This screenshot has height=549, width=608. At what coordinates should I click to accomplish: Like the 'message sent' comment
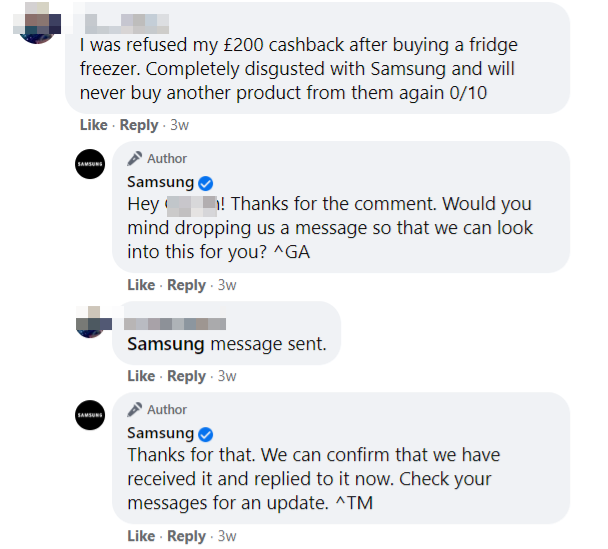tap(141, 376)
